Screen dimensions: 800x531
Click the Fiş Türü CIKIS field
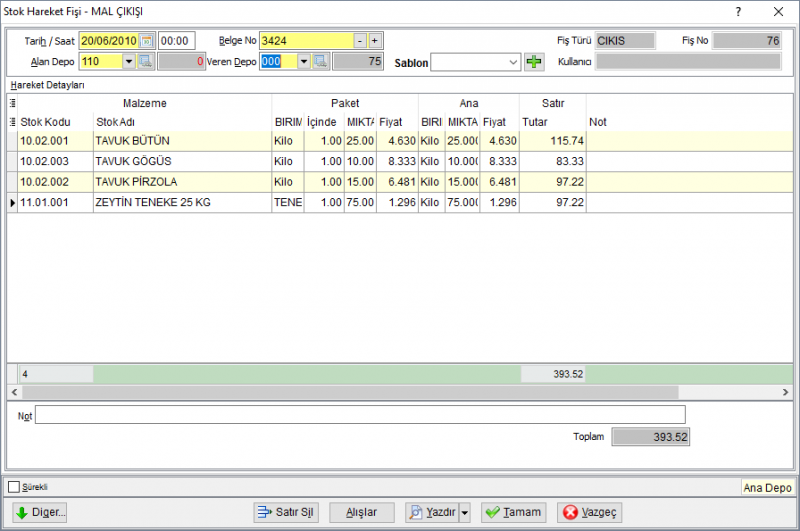[625, 41]
